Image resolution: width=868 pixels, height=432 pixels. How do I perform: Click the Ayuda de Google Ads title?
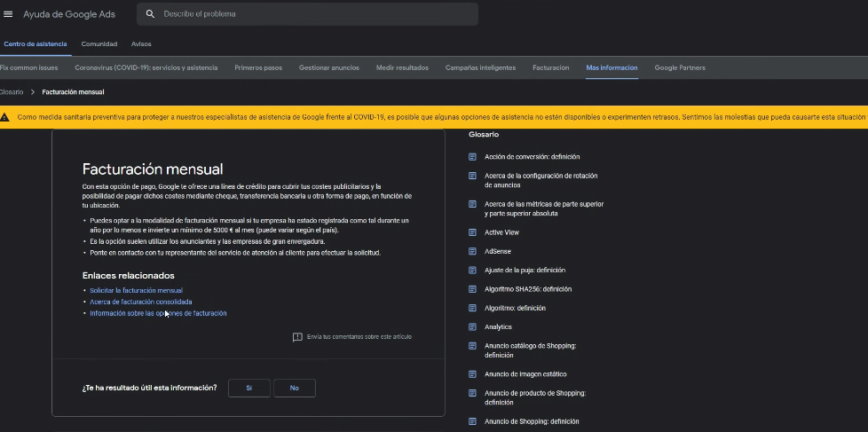pyautogui.click(x=69, y=14)
